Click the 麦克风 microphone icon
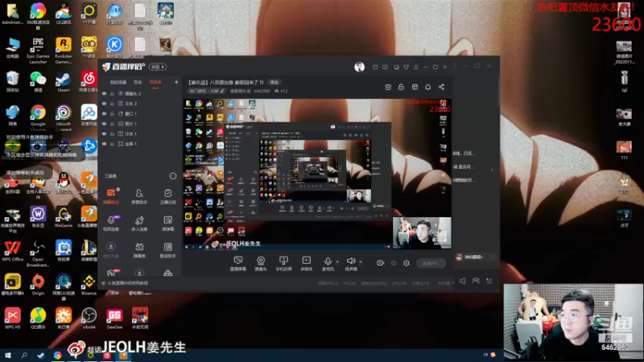The height and width of the screenshot is (362, 644). [328, 261]
